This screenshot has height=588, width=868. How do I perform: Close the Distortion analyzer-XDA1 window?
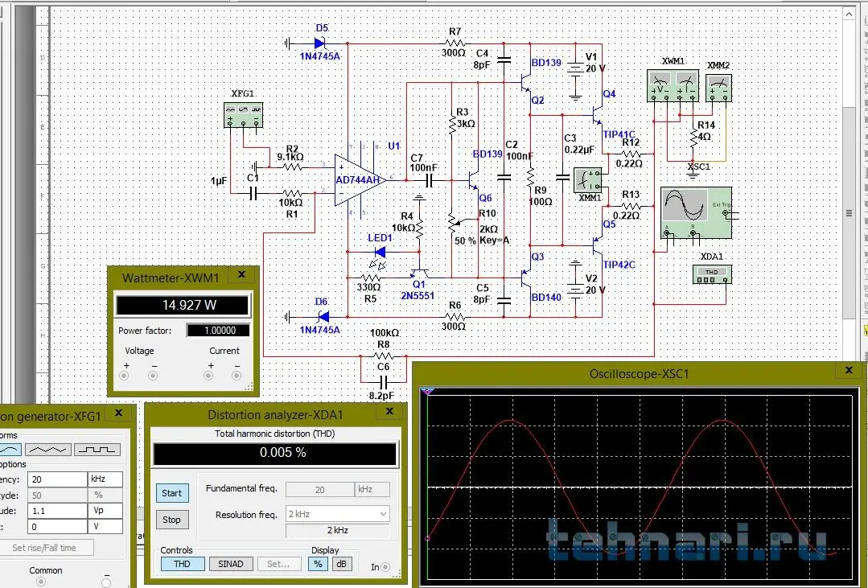click(389, 411)
